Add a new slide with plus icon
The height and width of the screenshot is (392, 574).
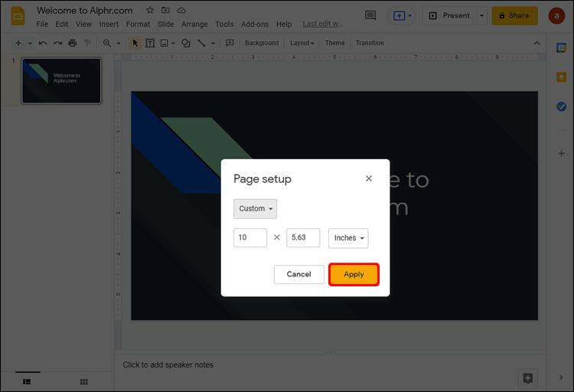[18, 43]
